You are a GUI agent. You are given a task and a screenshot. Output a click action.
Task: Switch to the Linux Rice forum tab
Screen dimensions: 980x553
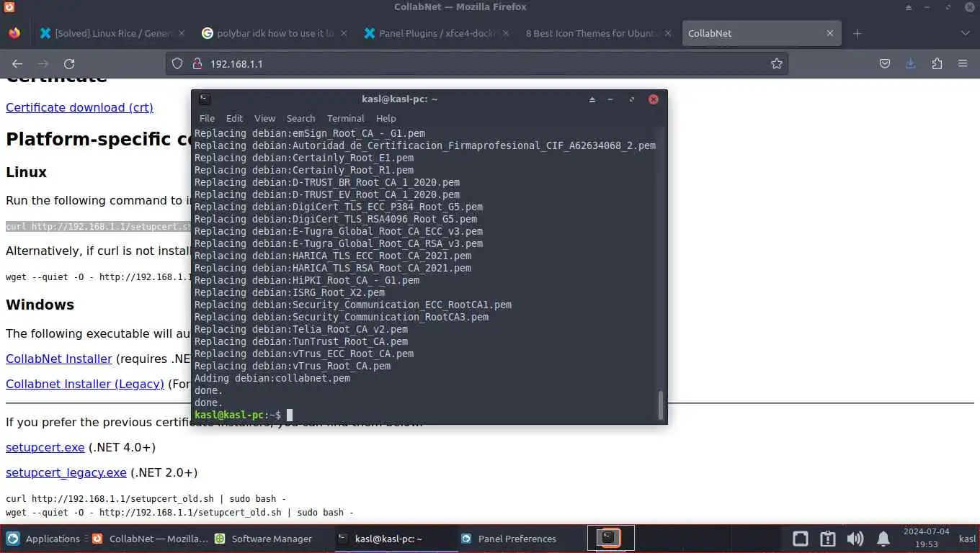pyautogui.click(x=112, y=33)
